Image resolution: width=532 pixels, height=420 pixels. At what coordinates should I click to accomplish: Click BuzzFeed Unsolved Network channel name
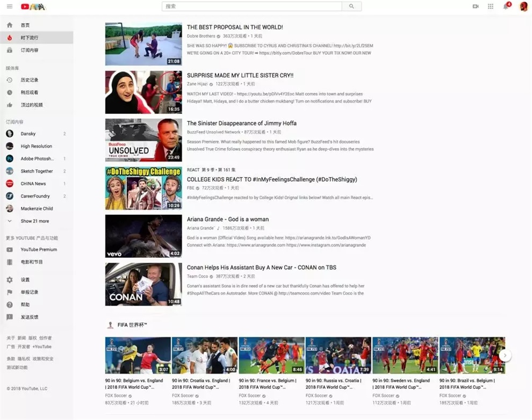tap(213, 132)
